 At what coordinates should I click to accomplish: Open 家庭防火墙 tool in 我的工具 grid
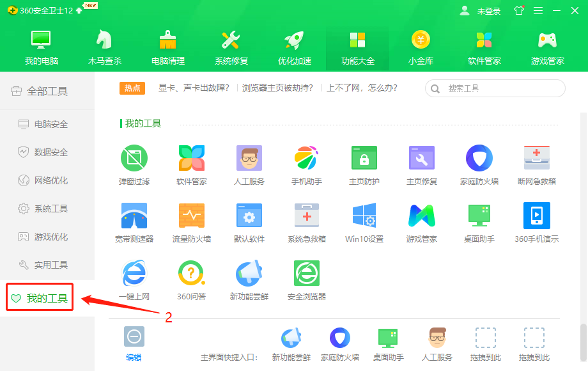pos(479,166)
